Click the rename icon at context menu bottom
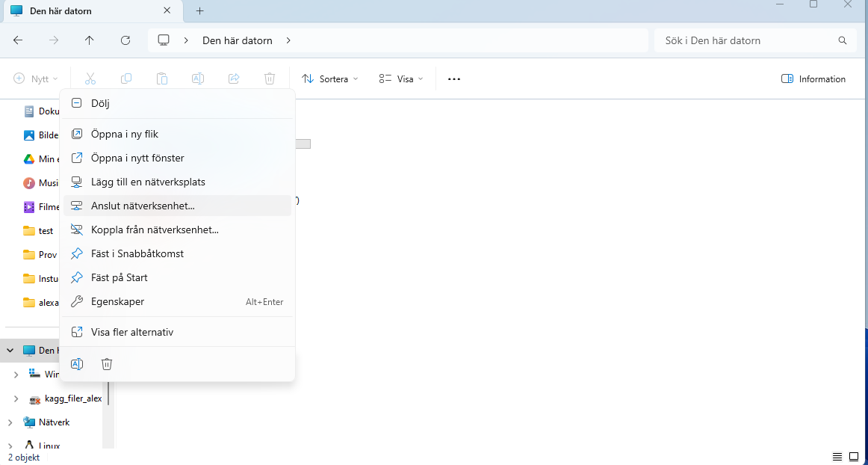 point(77,364)
